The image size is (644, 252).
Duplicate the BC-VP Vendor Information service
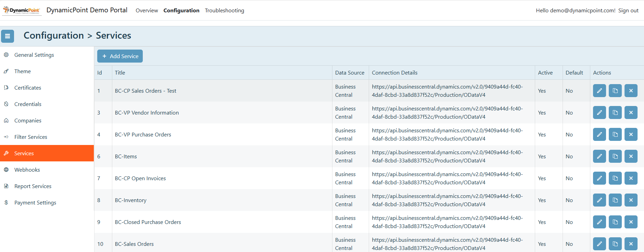615,112
